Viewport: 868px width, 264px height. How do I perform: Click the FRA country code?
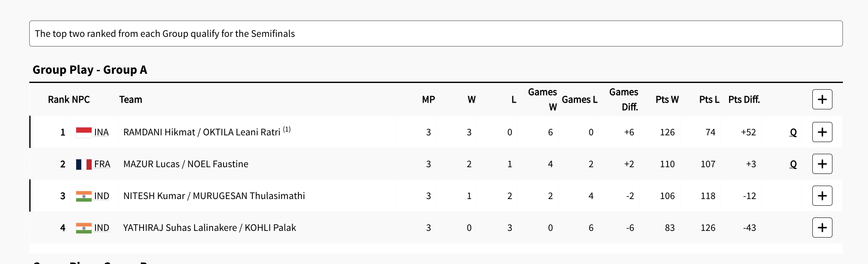[x=102, y=164]
